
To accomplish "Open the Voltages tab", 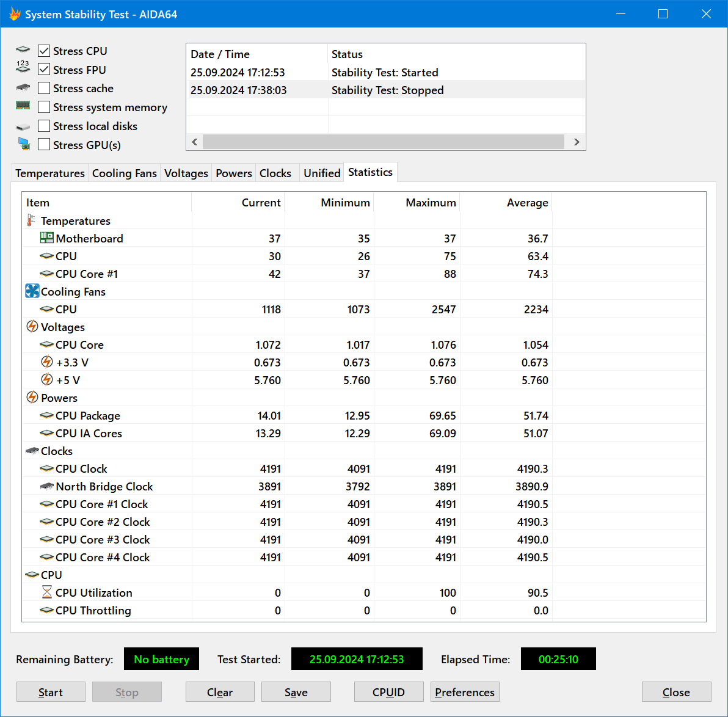I will (x=186, y=173).
